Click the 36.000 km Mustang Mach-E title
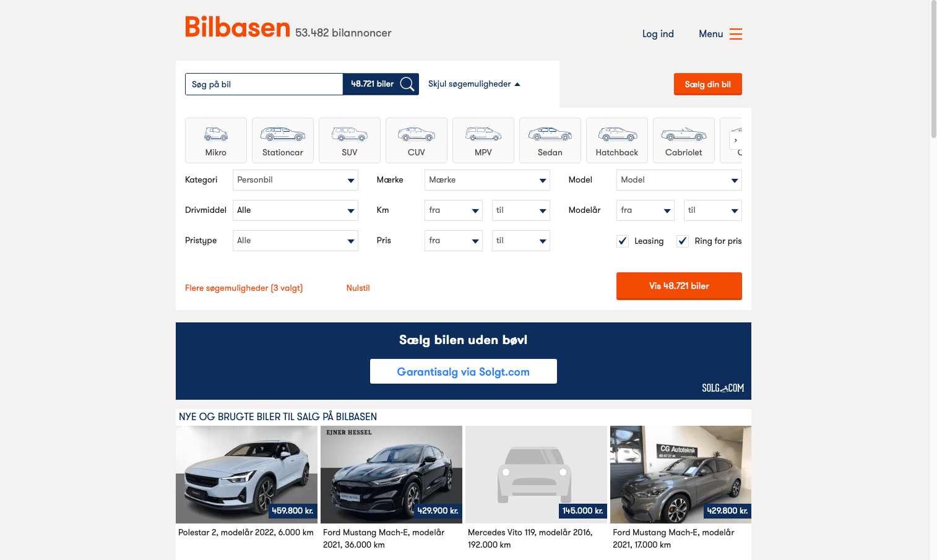 tap(384, 539)
